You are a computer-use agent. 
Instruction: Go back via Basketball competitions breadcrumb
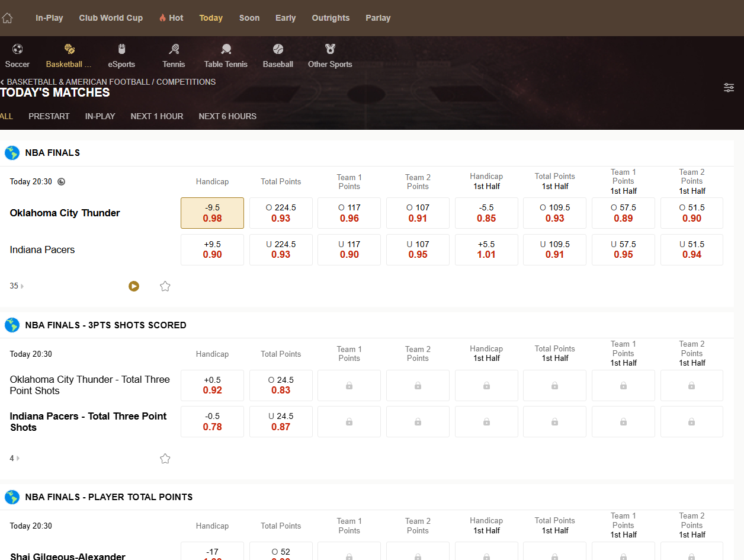(108, 82)
